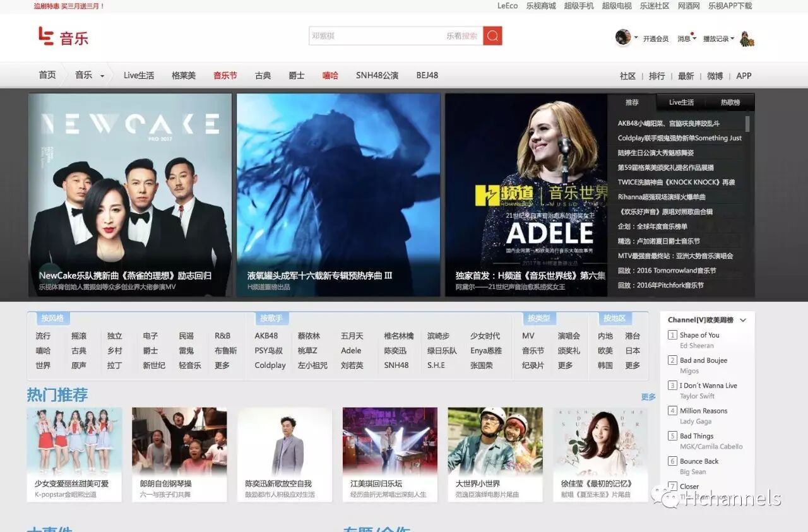Open the NewCake band banner image
The image size is (808, 532).
[130, 195]
